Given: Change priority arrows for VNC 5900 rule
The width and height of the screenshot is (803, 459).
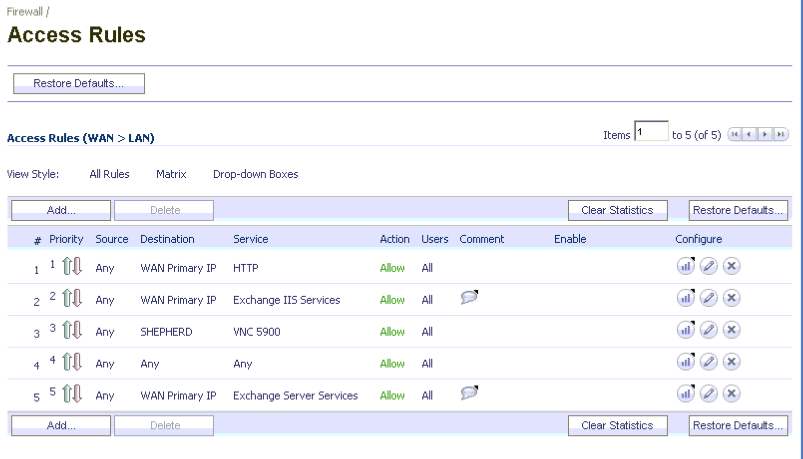Looking at the screenshot, I should pos(72,330).
